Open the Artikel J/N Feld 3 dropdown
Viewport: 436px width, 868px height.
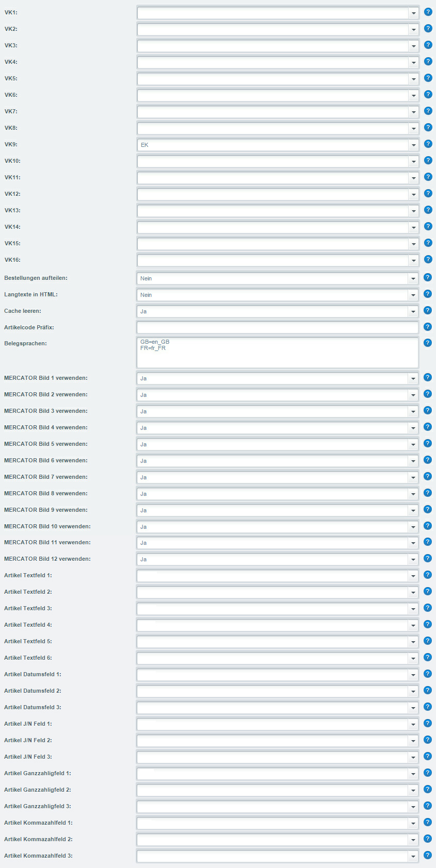pos(278,757)
